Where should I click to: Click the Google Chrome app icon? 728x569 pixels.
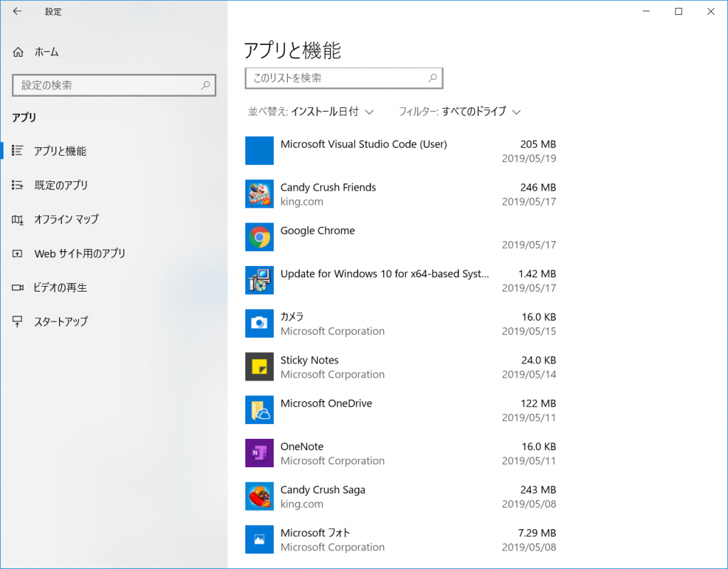pos(259,237)
